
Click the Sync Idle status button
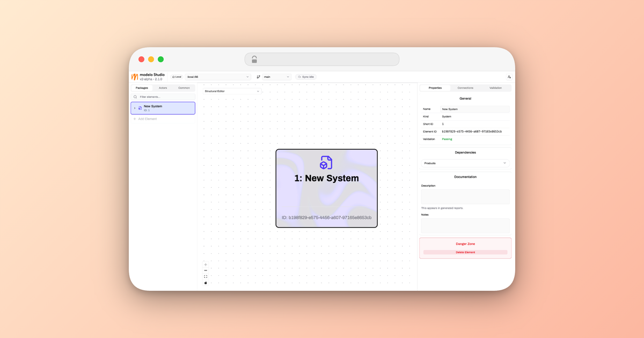(306, 77)
